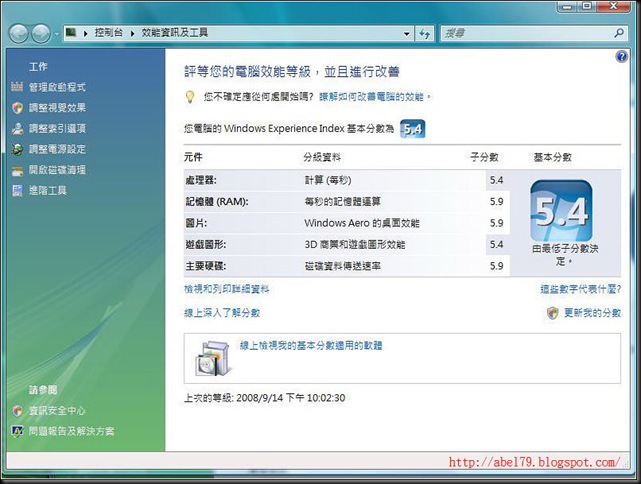Click the control panel icon in address bar
Image resolution: width=641 pixels, height=484 pixels.
71,33
